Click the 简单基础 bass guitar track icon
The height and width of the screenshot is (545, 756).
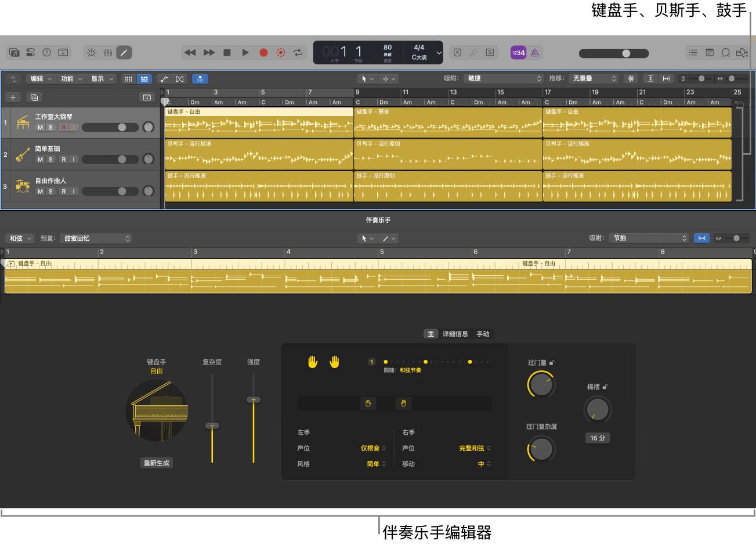(x=23, y=154)
